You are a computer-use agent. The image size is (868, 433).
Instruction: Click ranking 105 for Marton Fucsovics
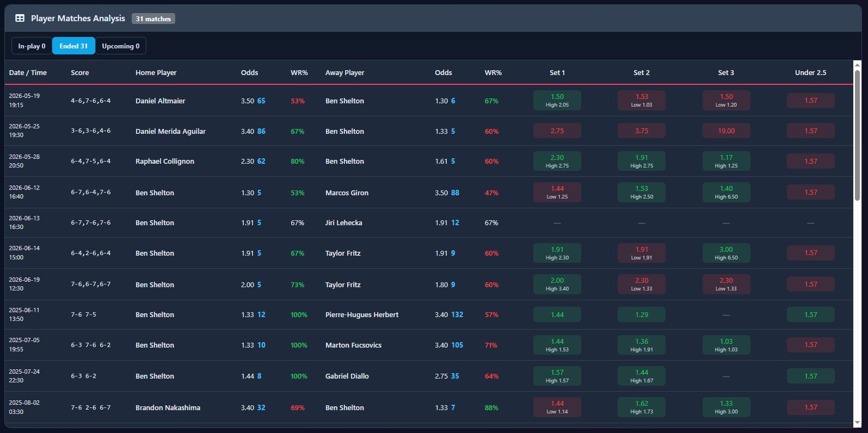click(457, 345)
